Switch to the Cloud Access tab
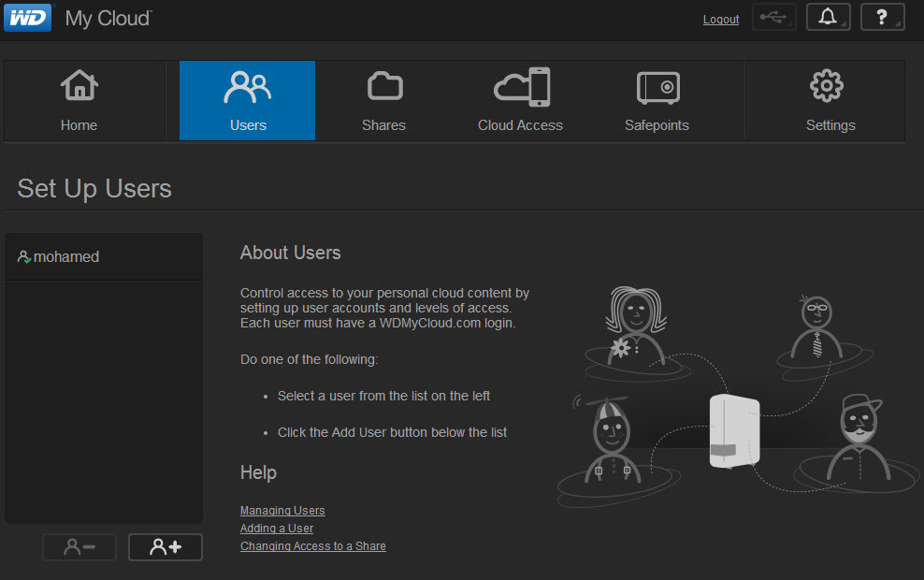Image resolution: width=924 pixels, height=580 pixels. click(520, 100)
